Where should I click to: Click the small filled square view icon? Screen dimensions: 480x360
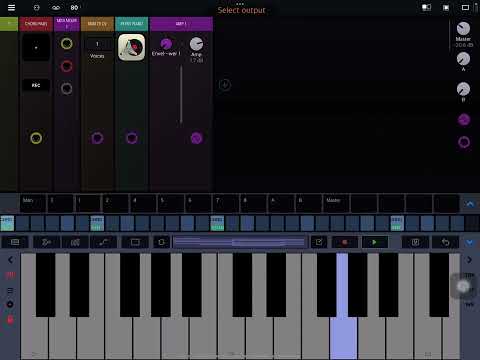(x=446, y=8)
